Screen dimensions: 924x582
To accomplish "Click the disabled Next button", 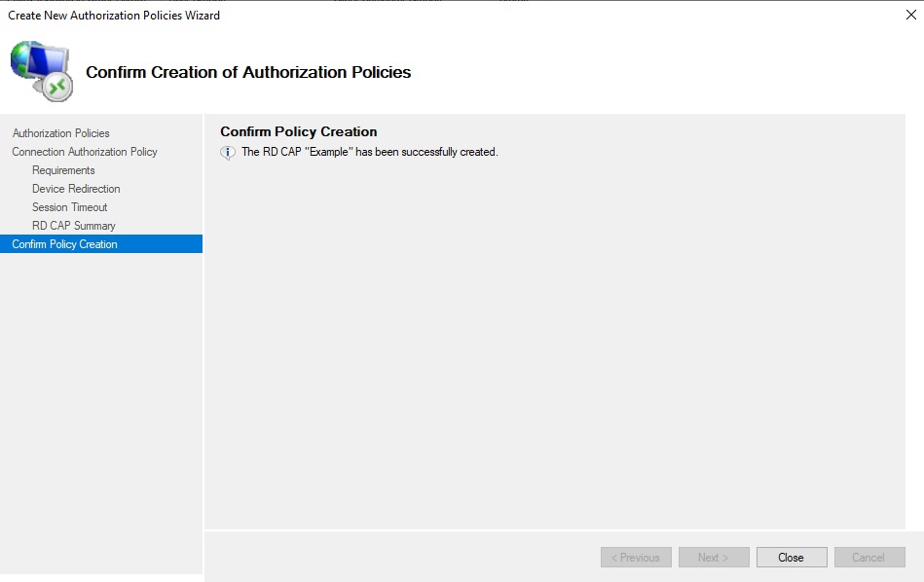I will coord(714,558).
